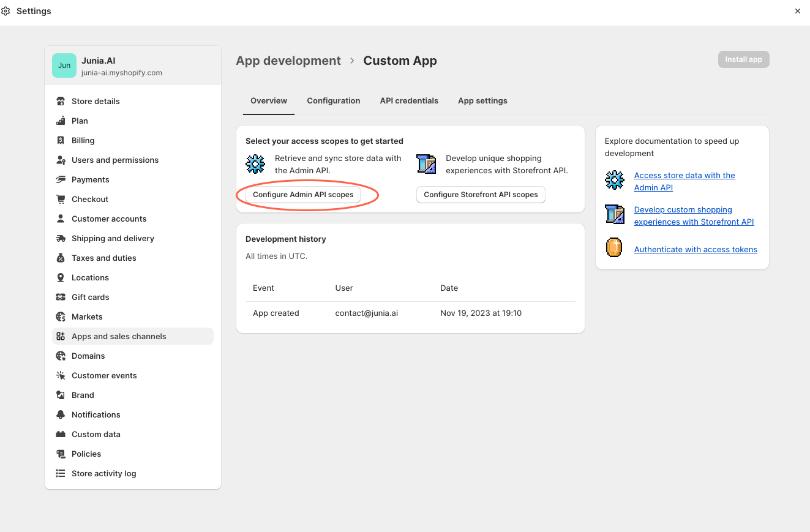This screenshot has height=532, width=810.
Task: Open the Access store data documentation link
Action: click(684, 181)
